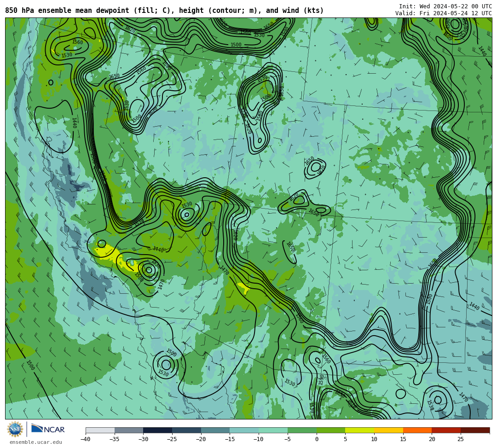Pick the orange 15 to 20 colorbar segment
This screenshot has height=448, width=497.
tap(417, 430)
